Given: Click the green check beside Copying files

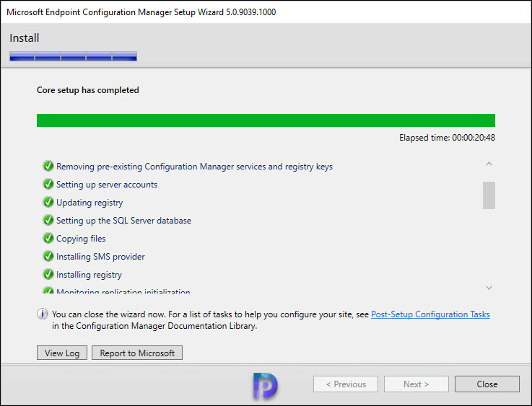Looking at the screenshot, I should pos(48,238).
